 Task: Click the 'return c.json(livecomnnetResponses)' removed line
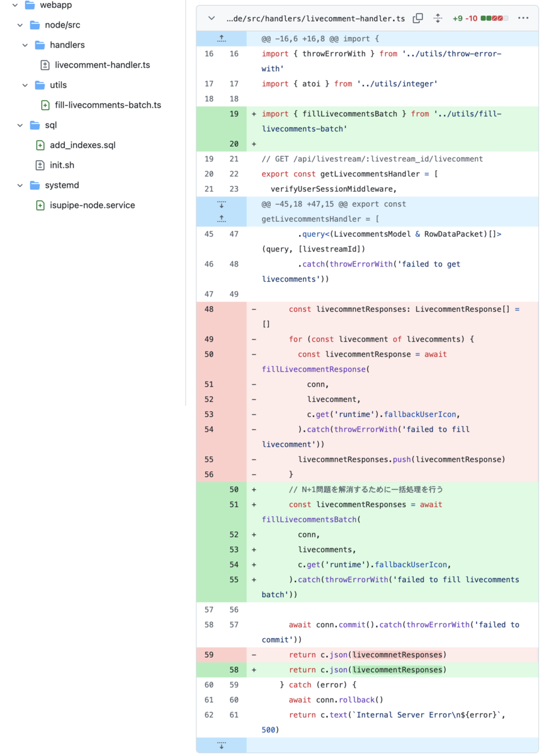tap(368, 655)
